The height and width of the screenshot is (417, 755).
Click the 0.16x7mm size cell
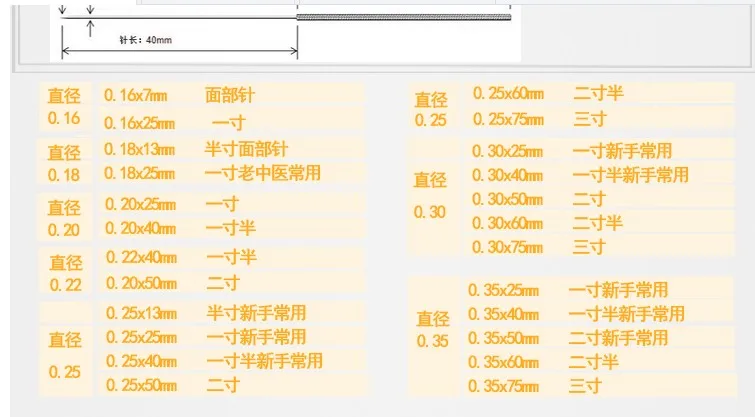coord(136,95)
